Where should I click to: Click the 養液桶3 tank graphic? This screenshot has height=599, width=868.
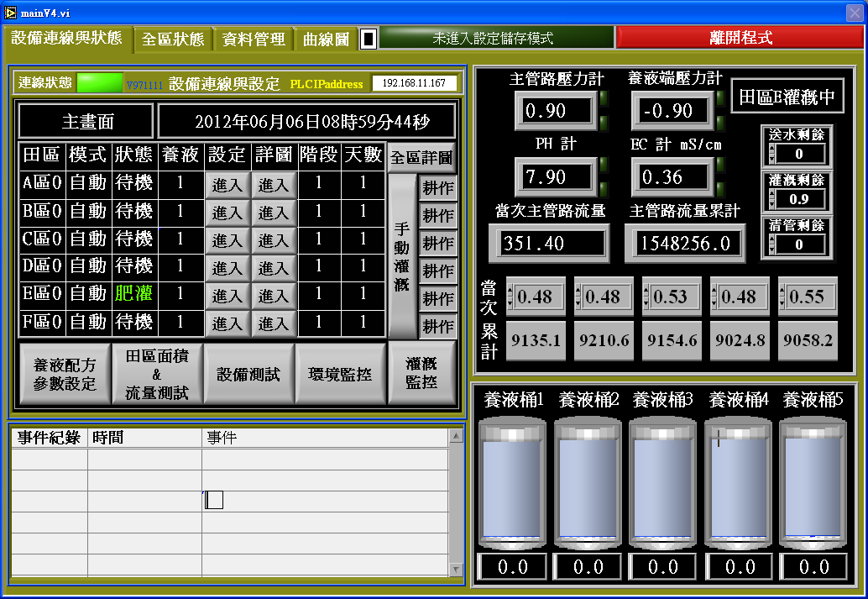(x=663, y=483)
